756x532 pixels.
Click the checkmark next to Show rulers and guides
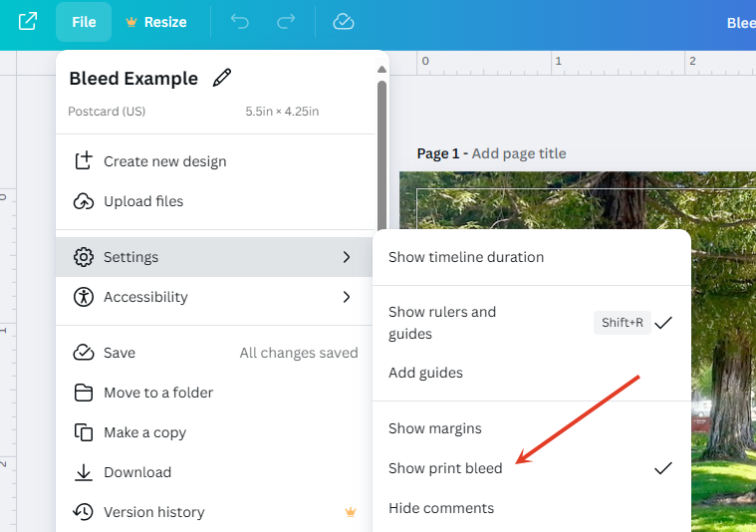663,323
